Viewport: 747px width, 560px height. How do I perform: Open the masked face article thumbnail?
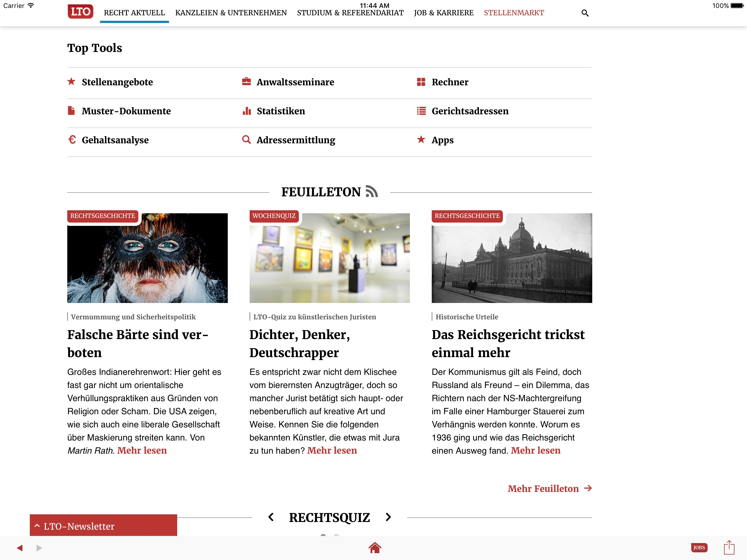click(147, 258)
